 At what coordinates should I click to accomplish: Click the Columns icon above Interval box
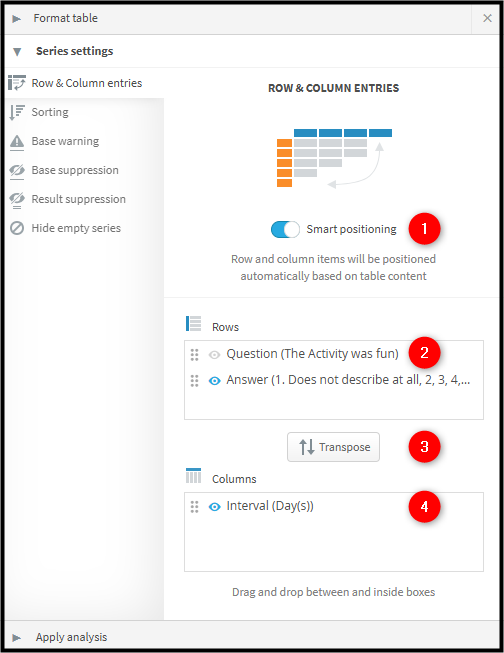193,476
